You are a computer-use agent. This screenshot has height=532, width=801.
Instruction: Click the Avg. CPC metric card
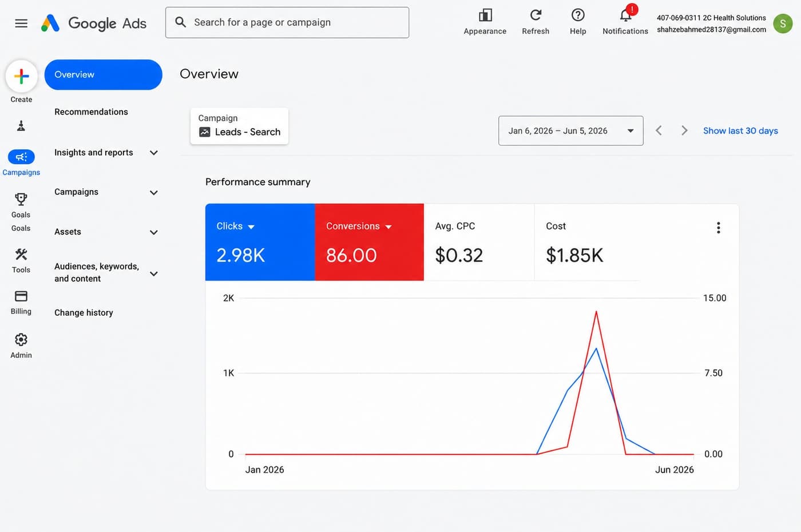coord(479,242)
